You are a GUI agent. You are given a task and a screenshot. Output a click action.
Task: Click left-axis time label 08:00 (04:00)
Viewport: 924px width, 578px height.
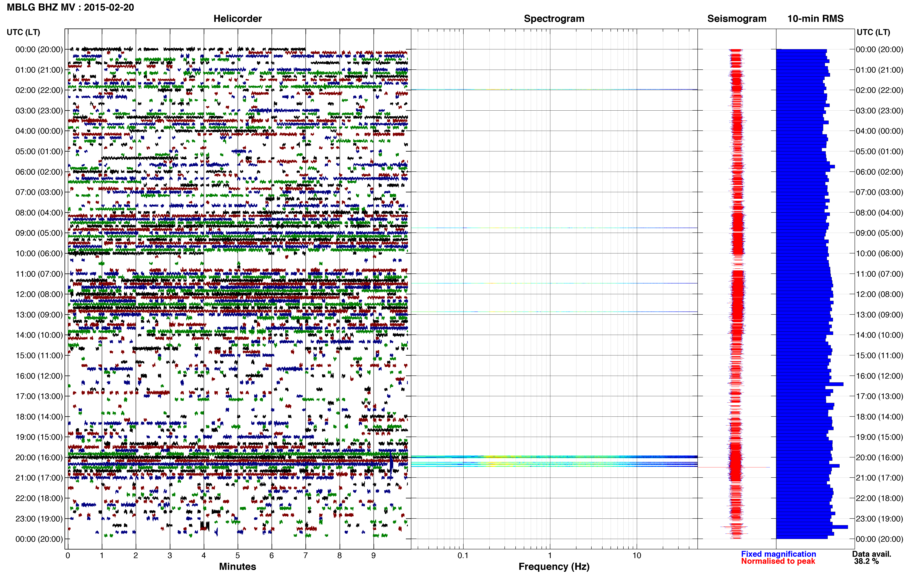[x=39, y=213]
